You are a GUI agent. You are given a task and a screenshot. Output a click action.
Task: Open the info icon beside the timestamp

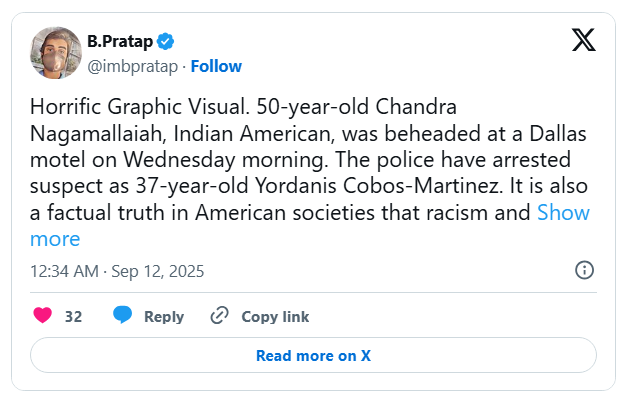point(585,270)
